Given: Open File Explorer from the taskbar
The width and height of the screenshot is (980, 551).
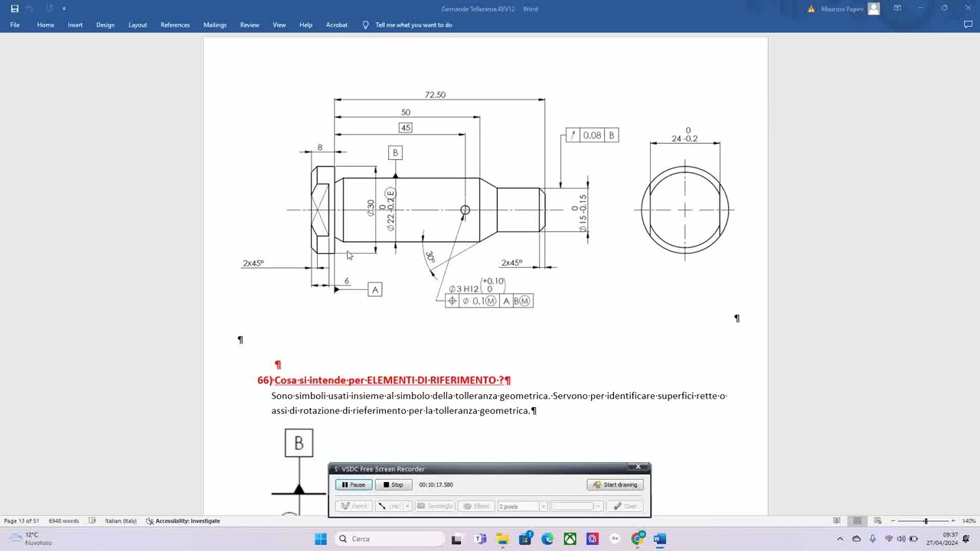Looking at the screenshot, I should (x=502, y=539).
